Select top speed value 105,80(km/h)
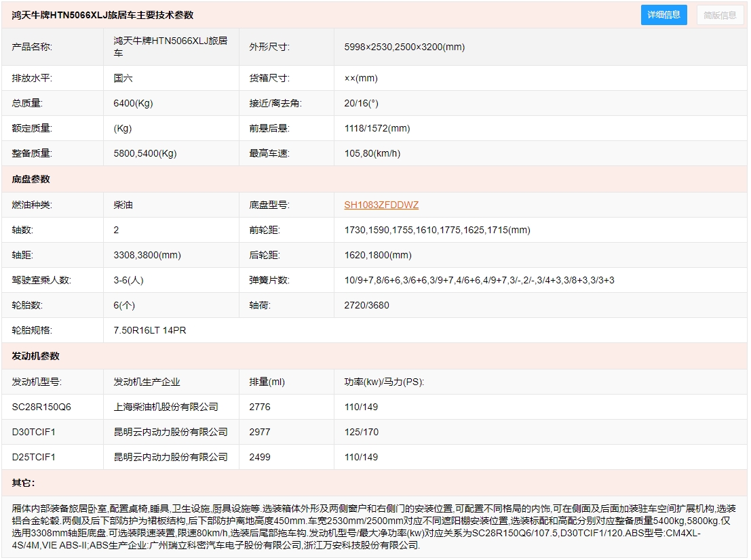 click(x=372, y=154)
